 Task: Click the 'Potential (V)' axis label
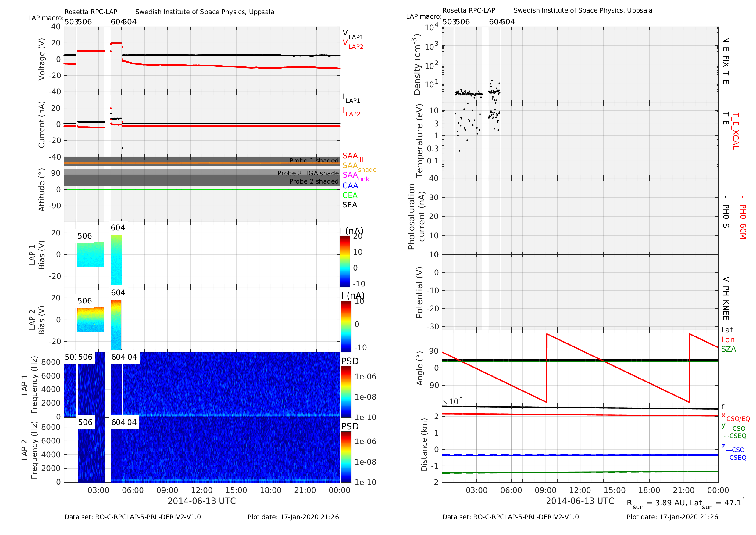pyautogui.click(x=419, y=293)
